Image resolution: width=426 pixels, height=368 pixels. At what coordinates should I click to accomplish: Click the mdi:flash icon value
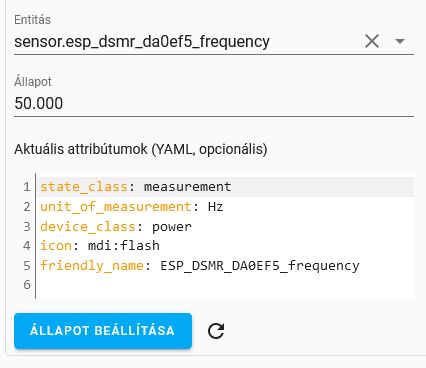124,246
